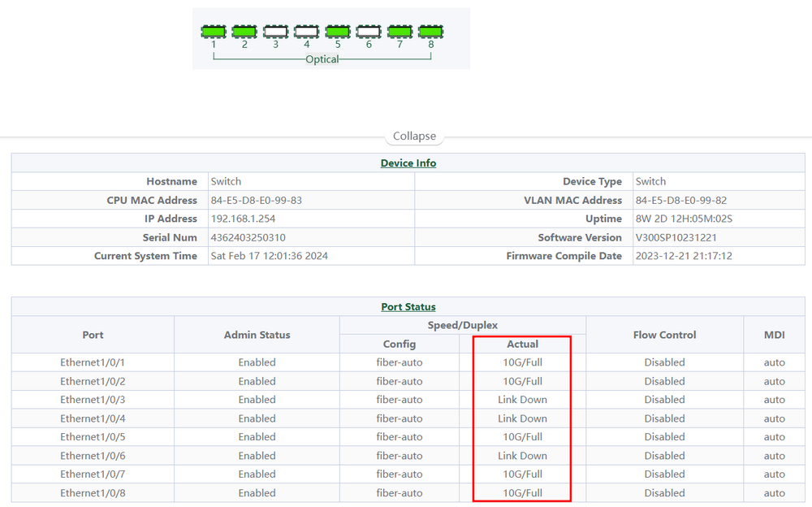Screen dimensions: 812x507
Task: Select the unlit port 3 icon
Action: click(x=275, y=32)
